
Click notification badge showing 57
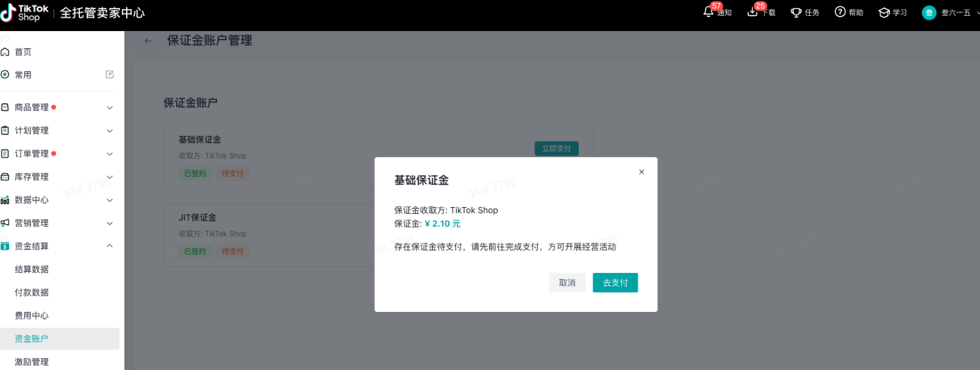[717, 6]
